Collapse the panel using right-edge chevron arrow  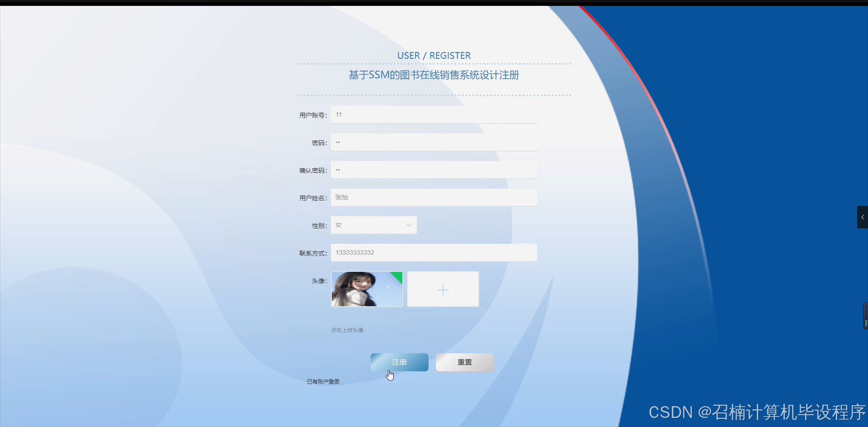863,217
